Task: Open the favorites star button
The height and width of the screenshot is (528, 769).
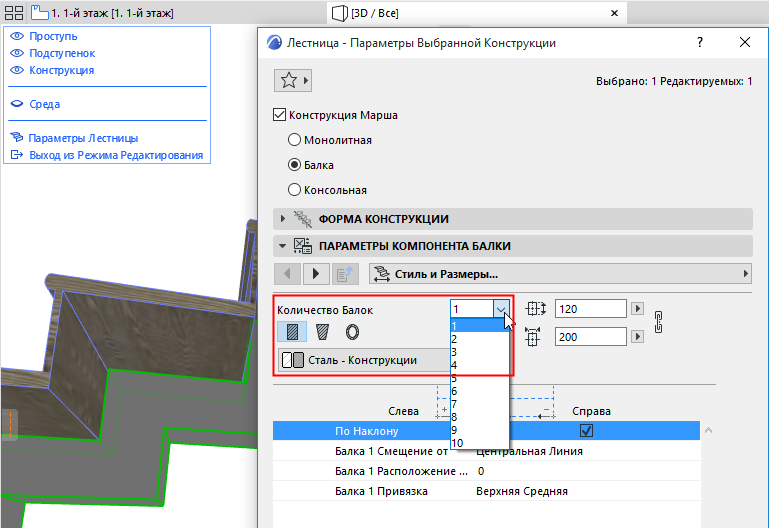Action: click(293, 80)
